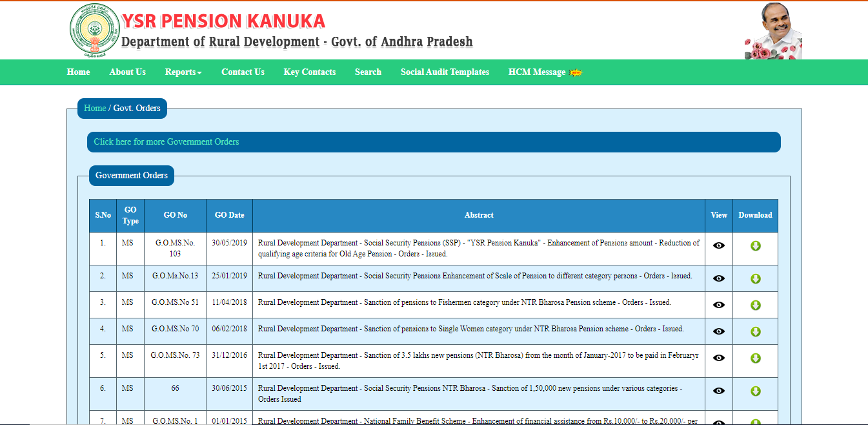
Task: Open the About Us page
Action: click(x=128, y=72)
